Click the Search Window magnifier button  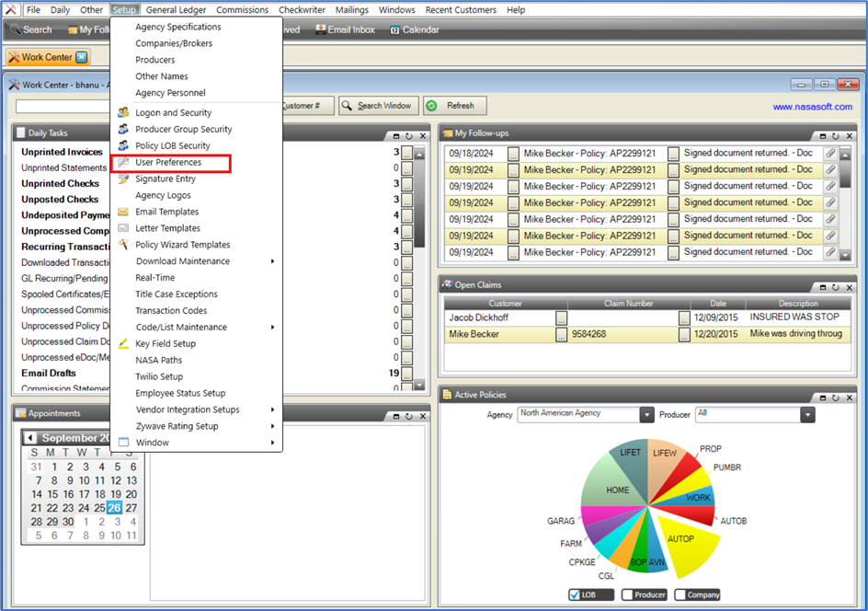coord(347,106)
